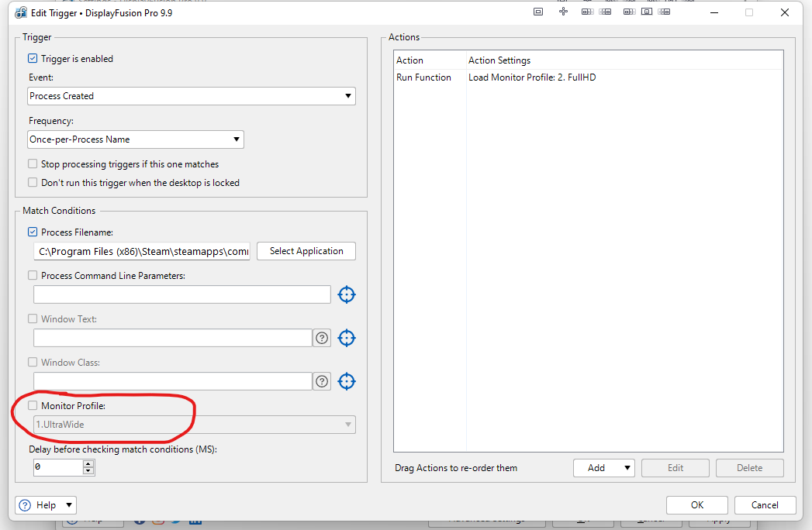The height and width of the screenshot is (530, 812).
Task: Click the four-circle clover icon in the title bar
Action: pos(564,12)
